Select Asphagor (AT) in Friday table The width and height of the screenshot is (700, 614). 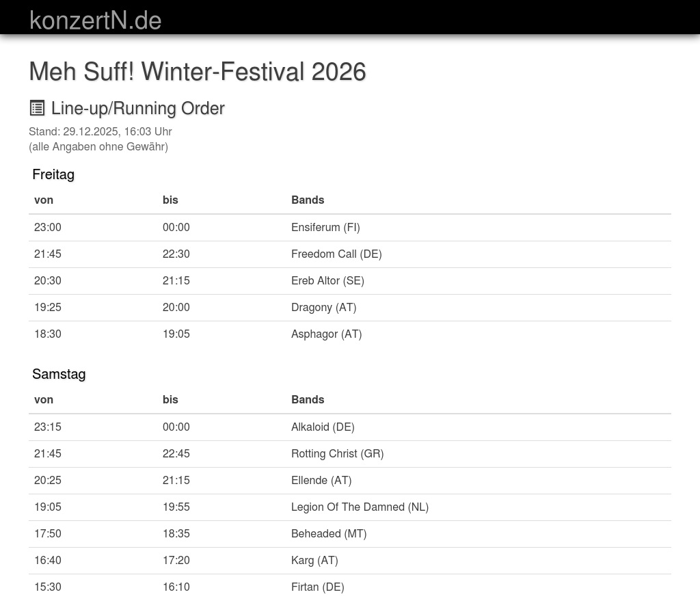pos(326,334)
